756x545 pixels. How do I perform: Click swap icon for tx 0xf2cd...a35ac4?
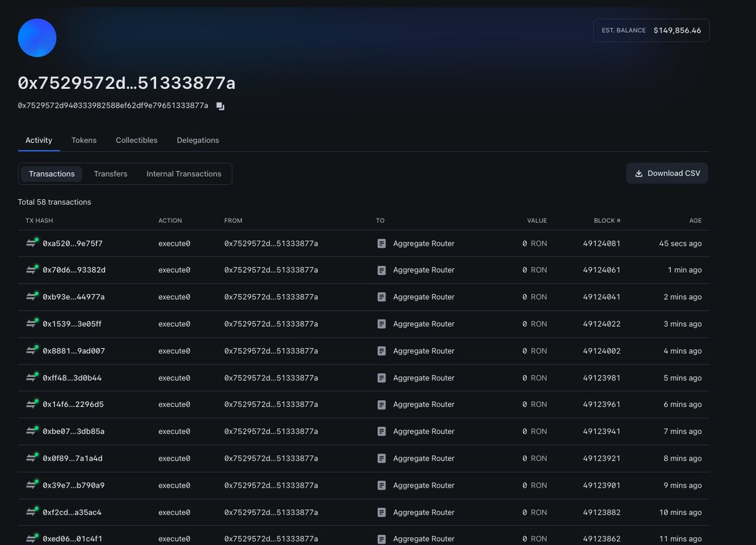point(31,513)
